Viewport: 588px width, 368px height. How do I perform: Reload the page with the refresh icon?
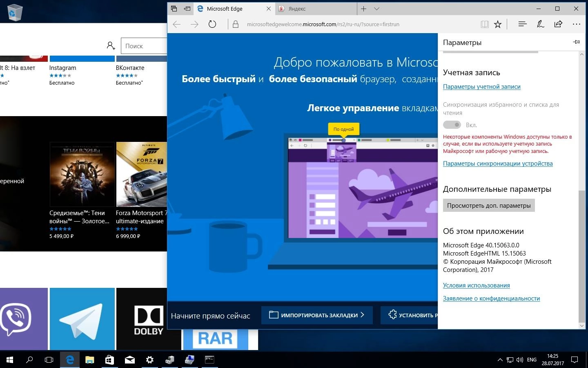pyautogui.click(x=212, y=24)
